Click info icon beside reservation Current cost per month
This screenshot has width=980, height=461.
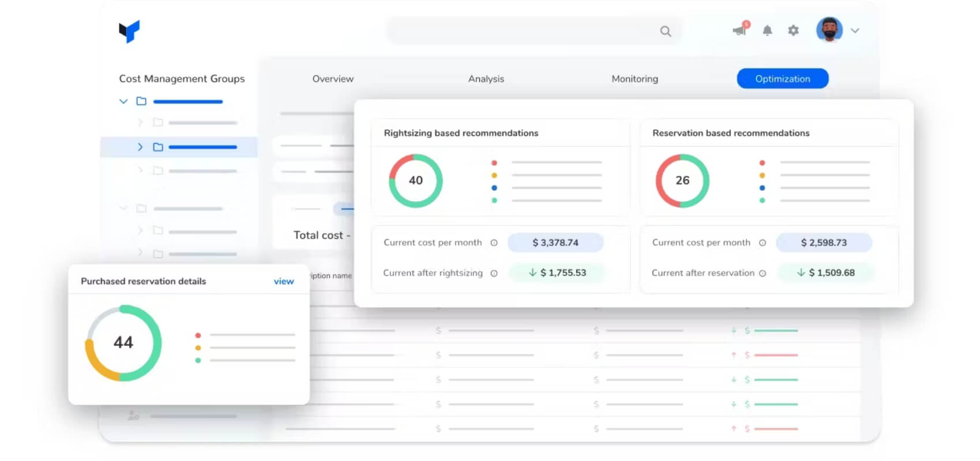click(x=763, y=243)
